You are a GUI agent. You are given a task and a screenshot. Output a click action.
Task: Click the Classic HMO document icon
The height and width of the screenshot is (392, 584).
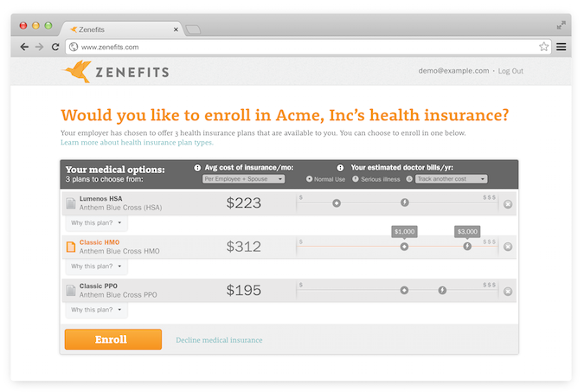click(71, 247)
